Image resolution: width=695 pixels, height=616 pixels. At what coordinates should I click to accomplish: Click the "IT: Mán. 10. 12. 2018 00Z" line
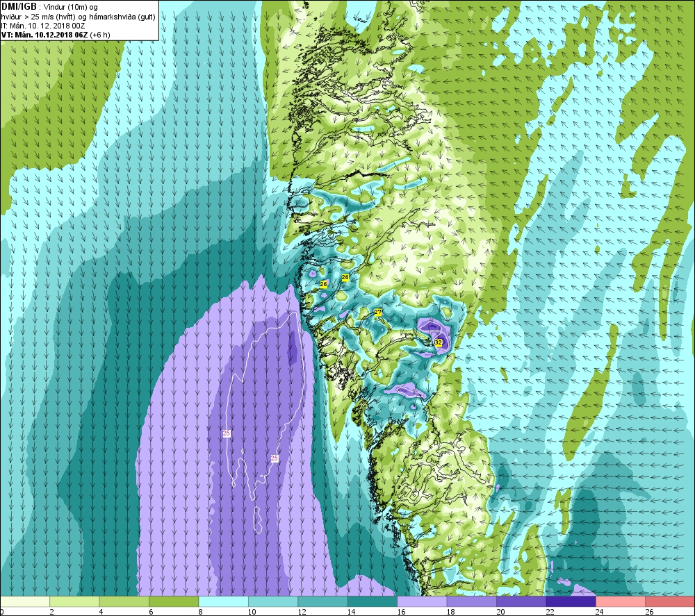point(43,26)
